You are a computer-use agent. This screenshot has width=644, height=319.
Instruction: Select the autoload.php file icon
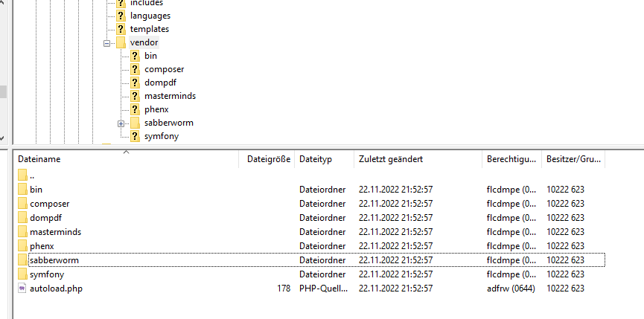pos(22,289)
